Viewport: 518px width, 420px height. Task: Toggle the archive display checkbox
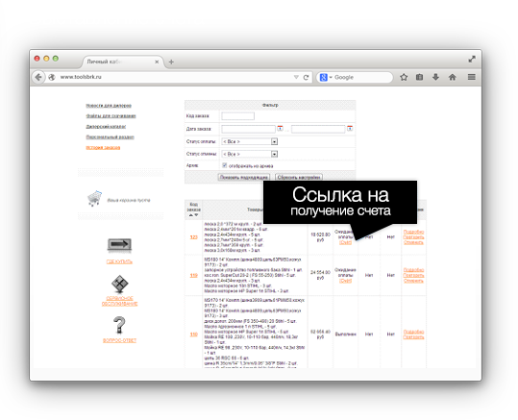click(x=224, y=165)
